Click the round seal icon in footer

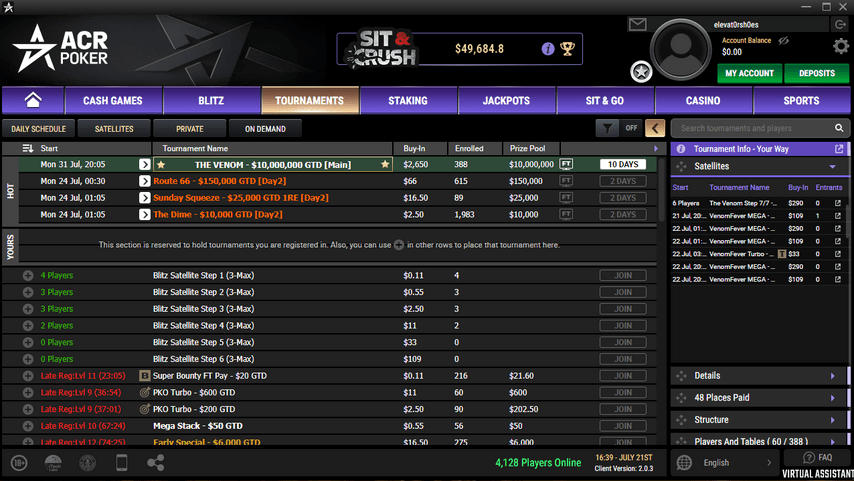87,463
